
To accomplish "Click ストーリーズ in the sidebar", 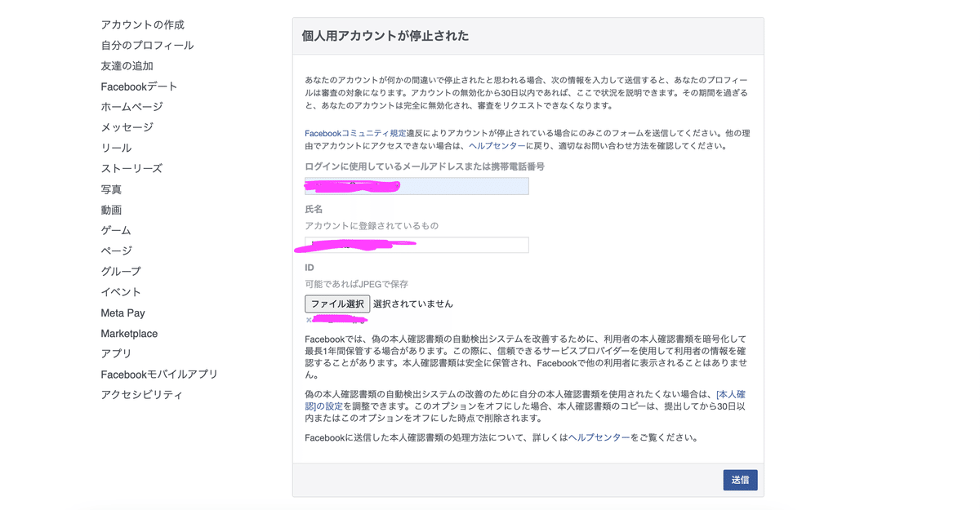I will pyautogui.click(x=131, y=168).
